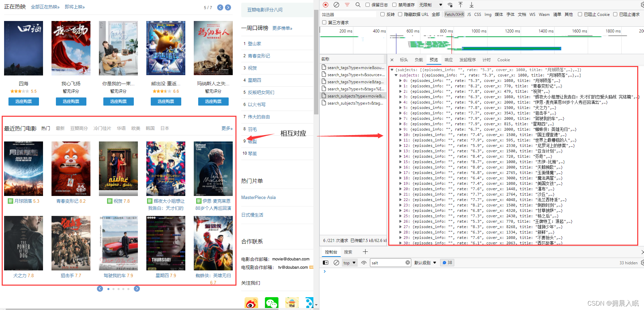Clear the salt console filter
Screen dimensions: 644x310
pyautogui.click(x=408, y=263)
